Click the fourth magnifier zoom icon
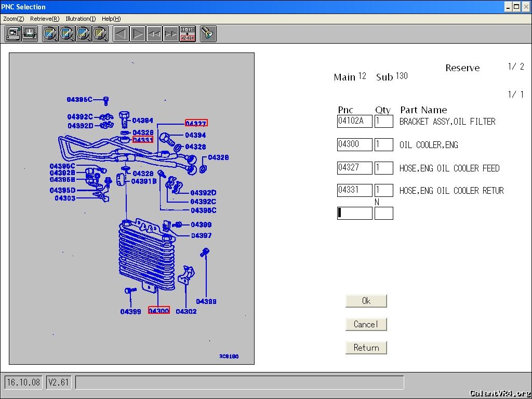The width and height of the screenshot is (532, 399). [x=100, y=34]
